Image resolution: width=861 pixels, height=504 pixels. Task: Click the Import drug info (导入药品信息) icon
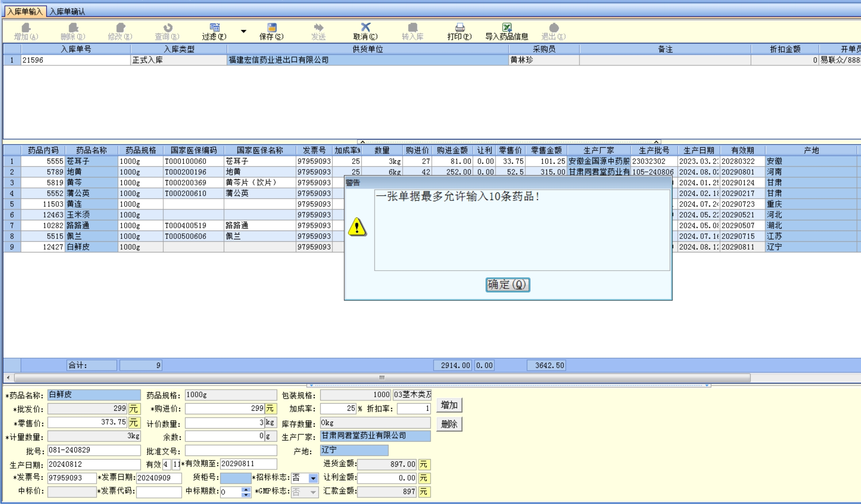pyautogui.click(x=507, y=28)
